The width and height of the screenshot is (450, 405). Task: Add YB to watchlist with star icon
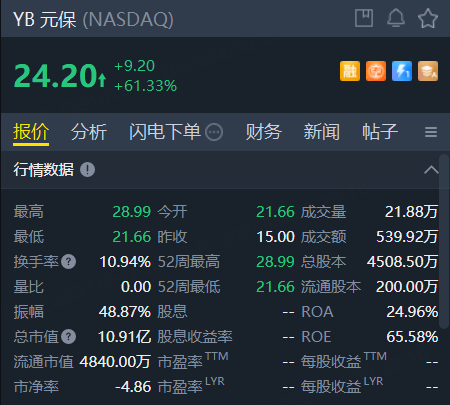tap(428, 18)
